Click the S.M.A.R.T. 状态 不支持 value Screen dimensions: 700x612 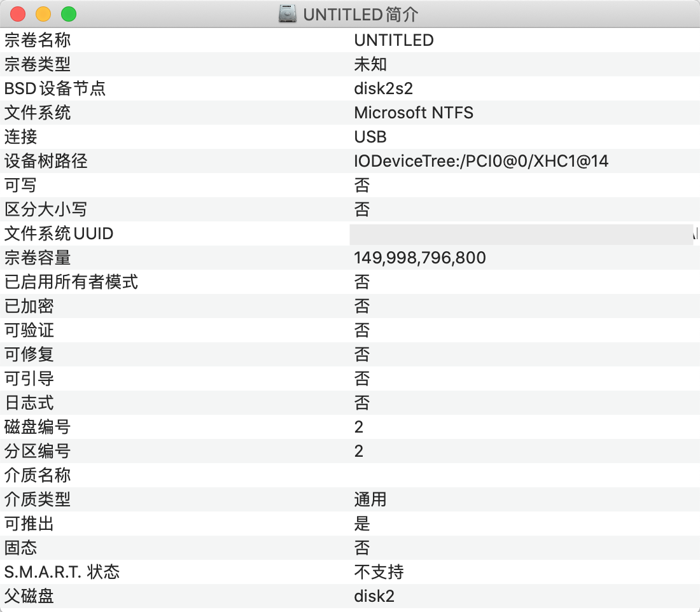pyautogui.click(x=379, y=572)
